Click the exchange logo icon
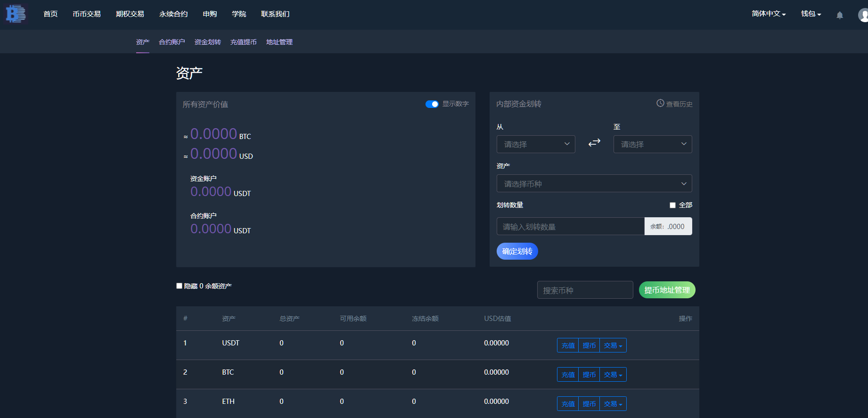The width and height of the screenshot is (868, 418). pyautogui.click(x=16, y=14)
